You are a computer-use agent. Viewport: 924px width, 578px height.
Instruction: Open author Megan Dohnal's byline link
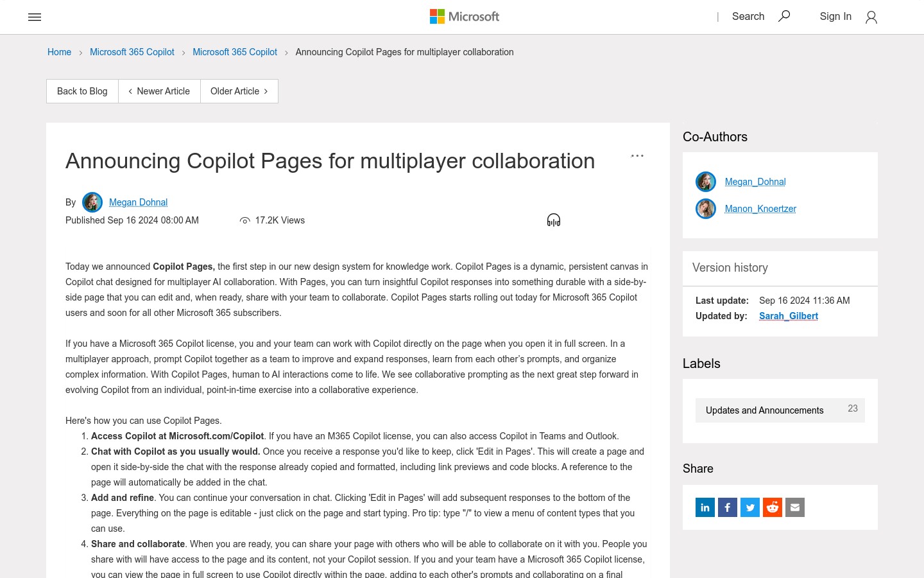tap(138, 202)
